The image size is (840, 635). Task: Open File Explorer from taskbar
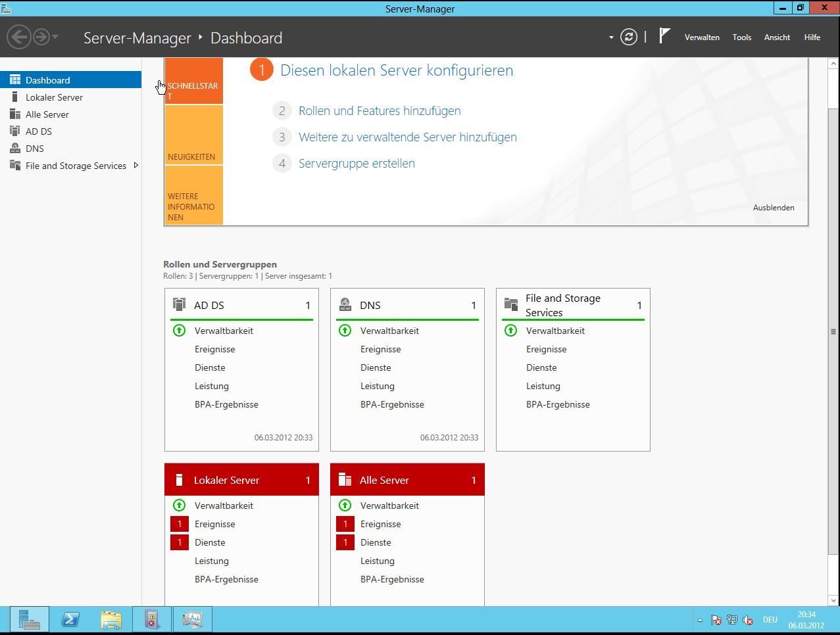point(111,619)
